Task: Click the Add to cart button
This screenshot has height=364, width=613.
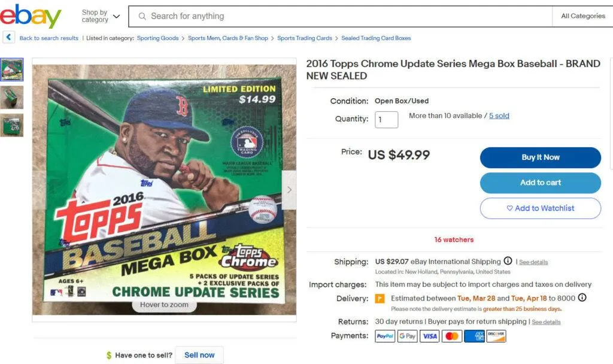Action: (x=539, y=183)
